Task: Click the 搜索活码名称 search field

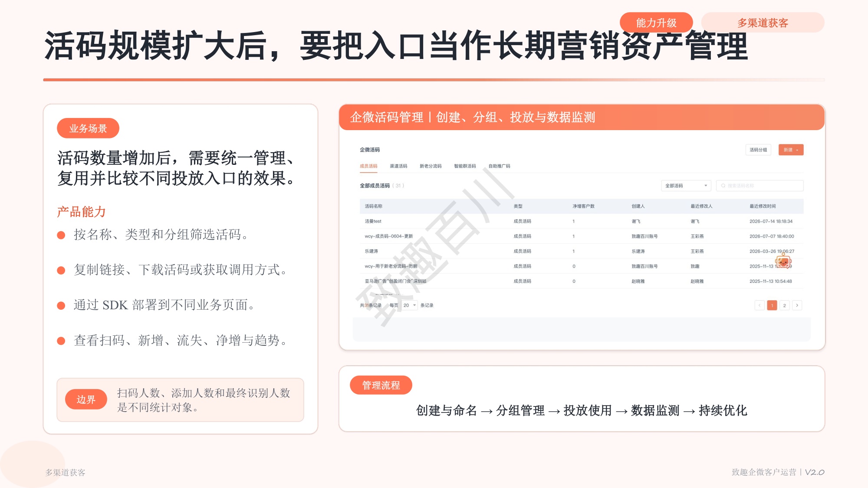Action: (760, 186)
